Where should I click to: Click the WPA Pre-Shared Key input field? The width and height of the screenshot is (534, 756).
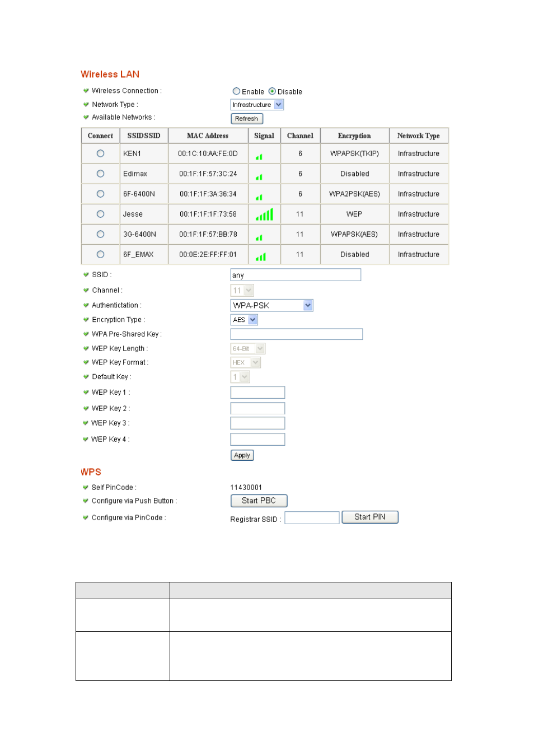pyautogui.click(x=296, y=334)
